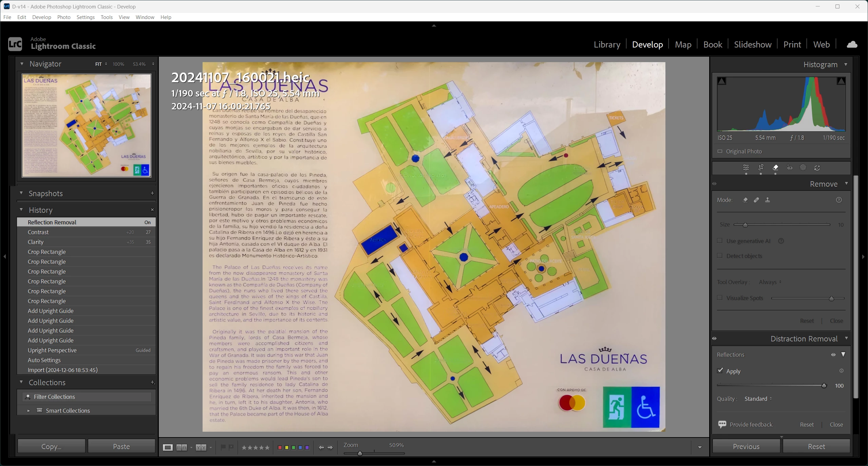Viewport: 868px width, 466px height.
Task: Click the Reflections amount slider handle
Action: coord(824,386)
